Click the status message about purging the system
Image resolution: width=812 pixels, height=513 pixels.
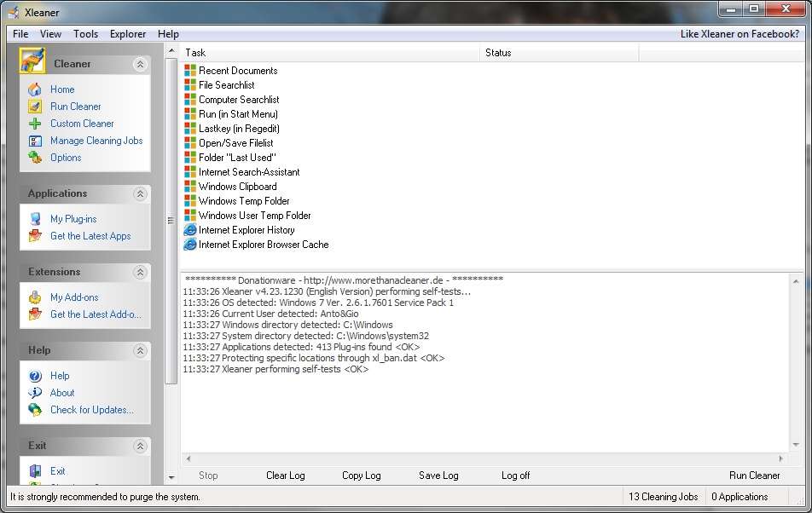pos(105,497)
